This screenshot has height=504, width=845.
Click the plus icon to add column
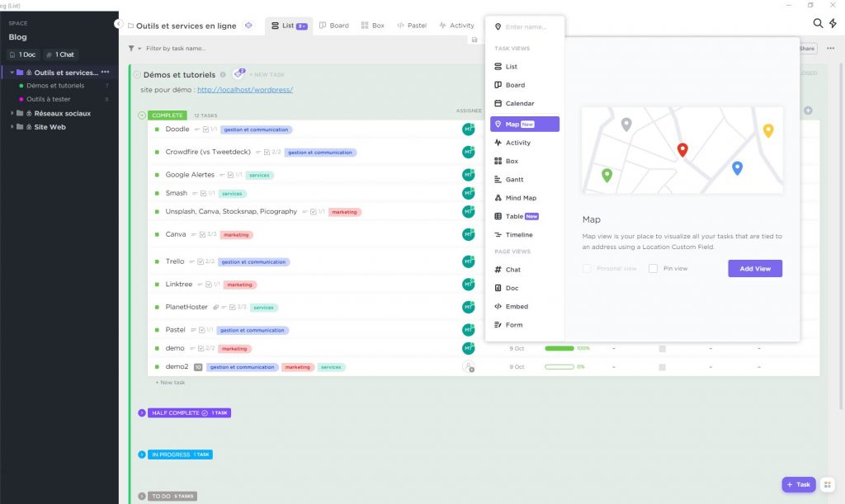(x=808, y=111)
